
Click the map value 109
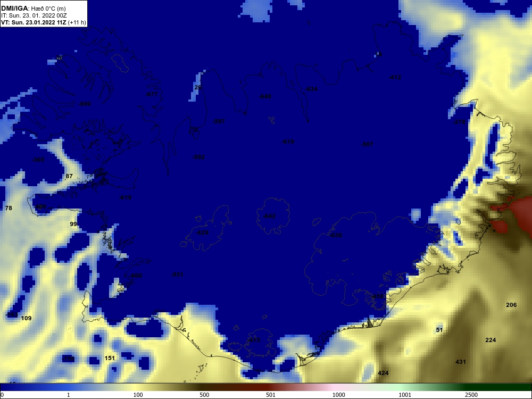pos(26,318)
